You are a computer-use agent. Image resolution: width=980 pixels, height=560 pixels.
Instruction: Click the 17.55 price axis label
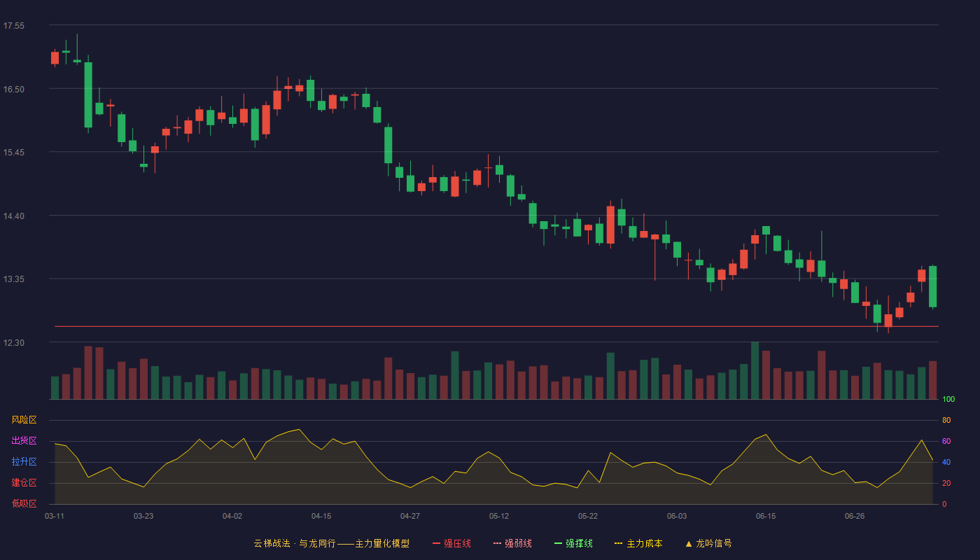point(13,26)
